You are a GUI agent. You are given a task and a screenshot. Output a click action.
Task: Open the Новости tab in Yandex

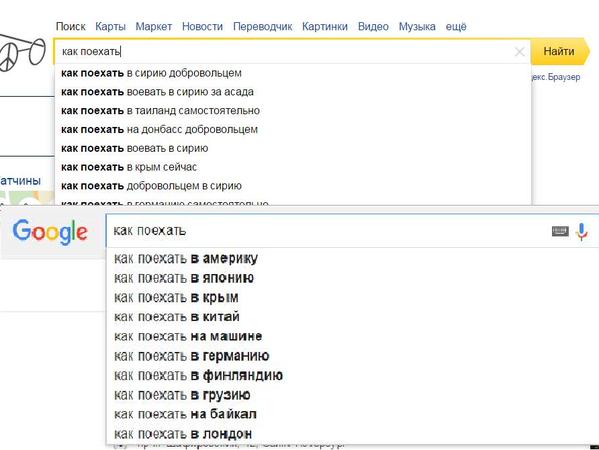[202, 26]
